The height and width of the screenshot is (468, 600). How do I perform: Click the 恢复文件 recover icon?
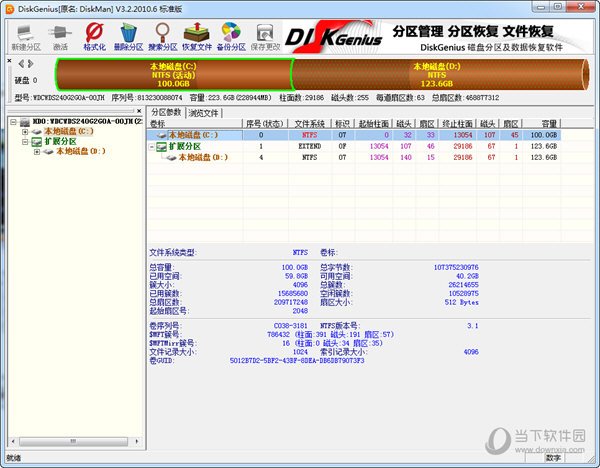pyautogui.click(x=197, y=37)
